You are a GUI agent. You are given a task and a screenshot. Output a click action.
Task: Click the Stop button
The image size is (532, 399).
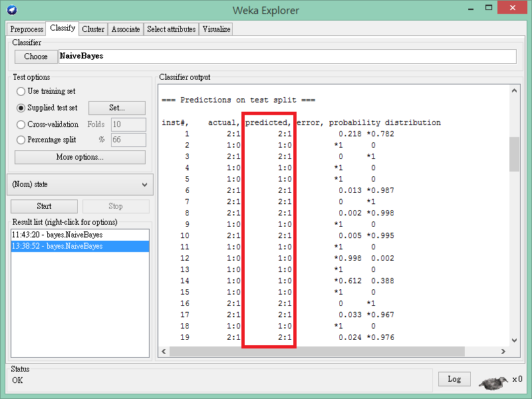point(116,206)
